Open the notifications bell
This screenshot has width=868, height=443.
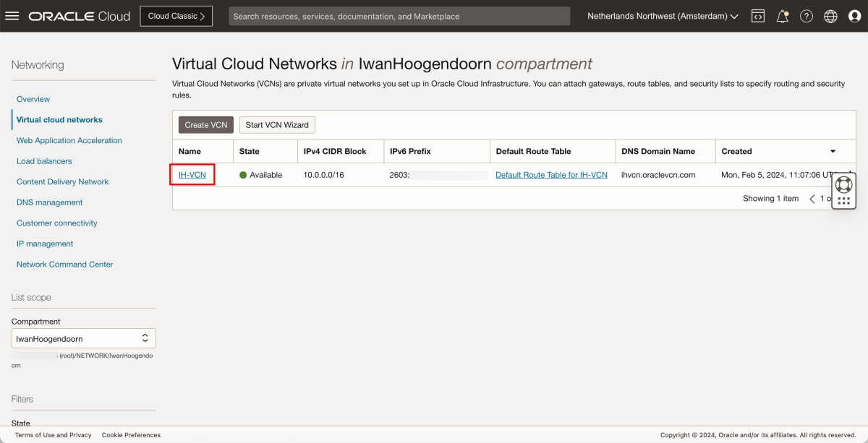(x=782, y=15)
